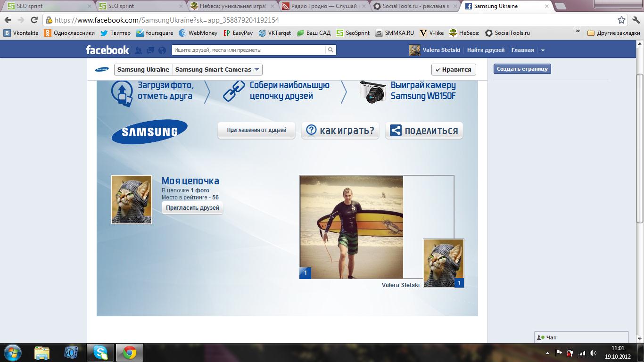Open SMMKA.RU bookmark
The width and height of the screenshot is (644, 362).
395,33
